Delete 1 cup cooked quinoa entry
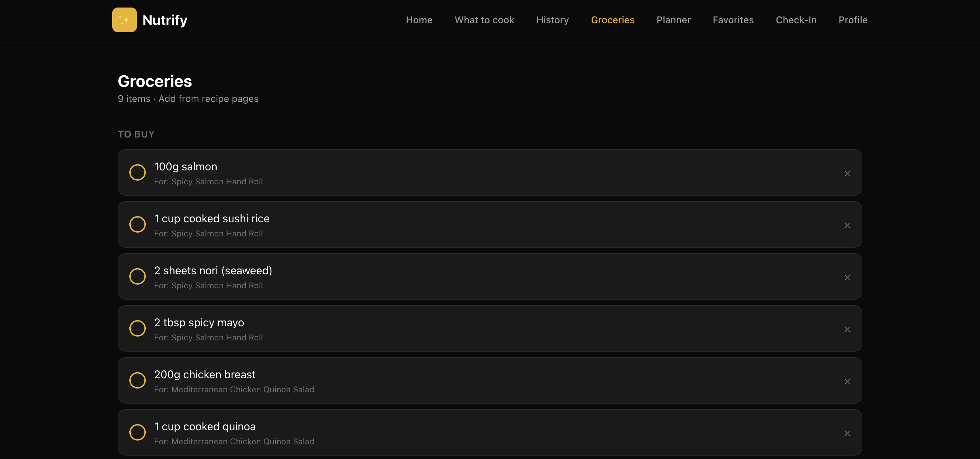 click(847, 433)
